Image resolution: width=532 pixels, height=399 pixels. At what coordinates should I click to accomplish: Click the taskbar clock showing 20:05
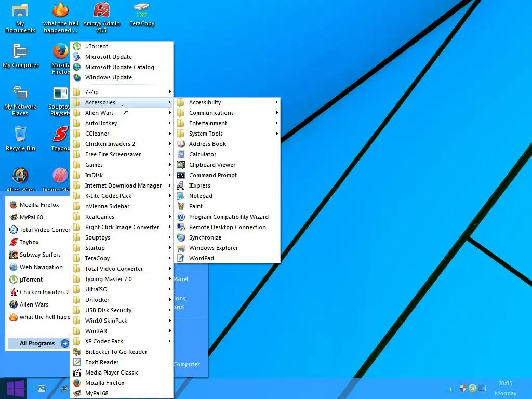[505, 383]
